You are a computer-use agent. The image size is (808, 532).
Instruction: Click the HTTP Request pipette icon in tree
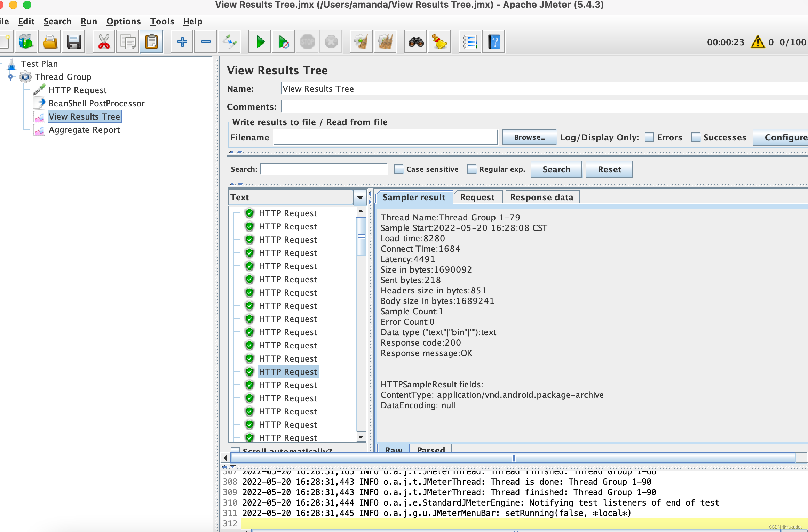tap(39, 90)
